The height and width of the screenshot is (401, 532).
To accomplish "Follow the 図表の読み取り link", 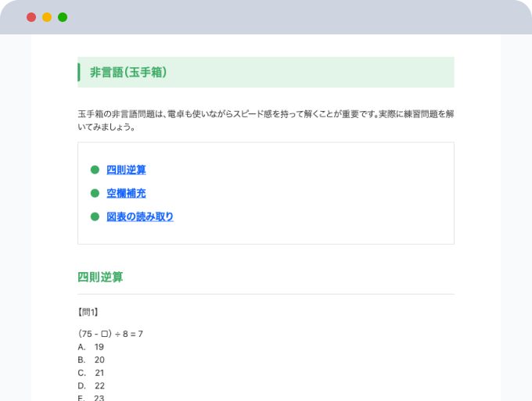I will [140, 217].
